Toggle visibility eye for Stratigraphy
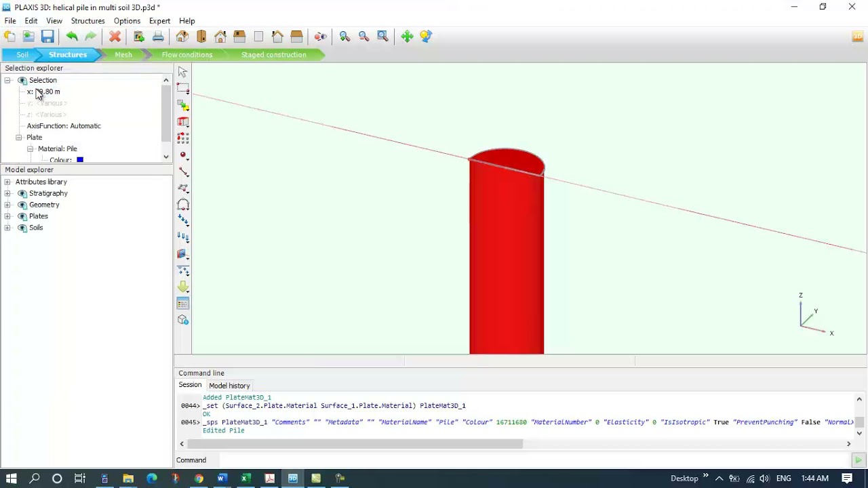Image resolution: width=868 pixels, height=488 pixels. (x=22, y=193)
